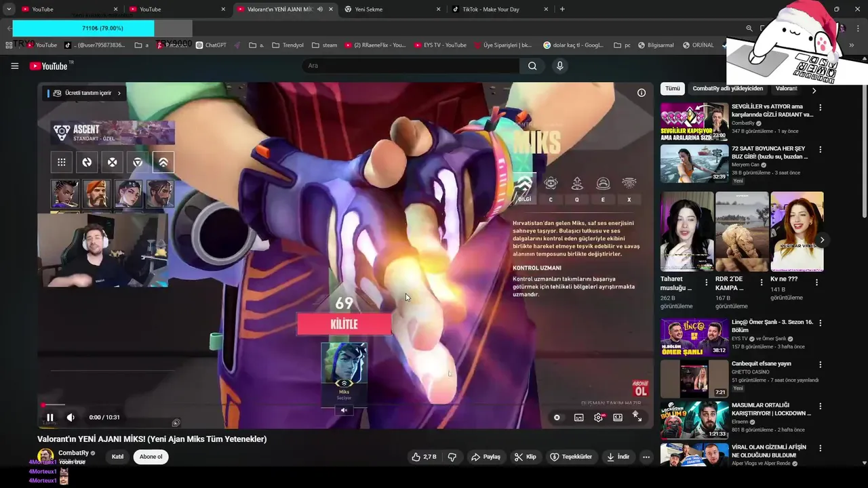
Task: Open the Linç@ Ömer Şanlı video thumbnail
Action: click(694, 337)
